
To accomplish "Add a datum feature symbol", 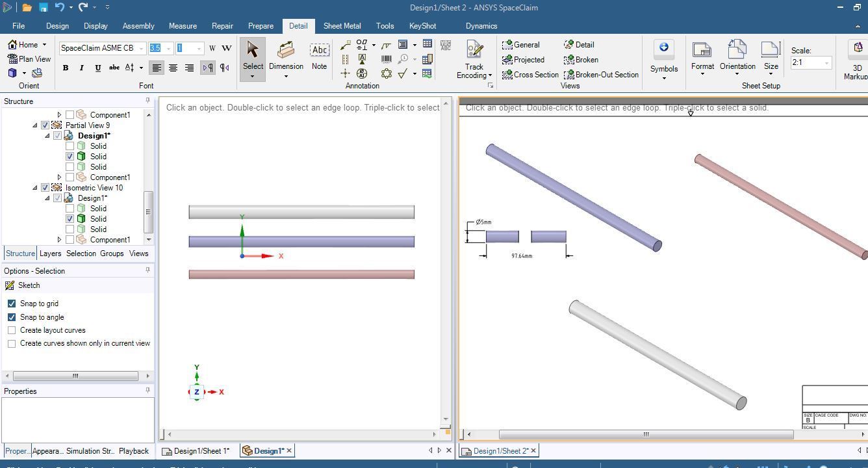I will tap(362, 58).
